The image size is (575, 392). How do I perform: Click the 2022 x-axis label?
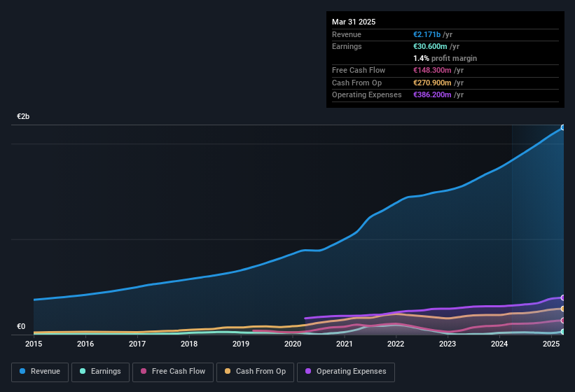click(396, 344)
